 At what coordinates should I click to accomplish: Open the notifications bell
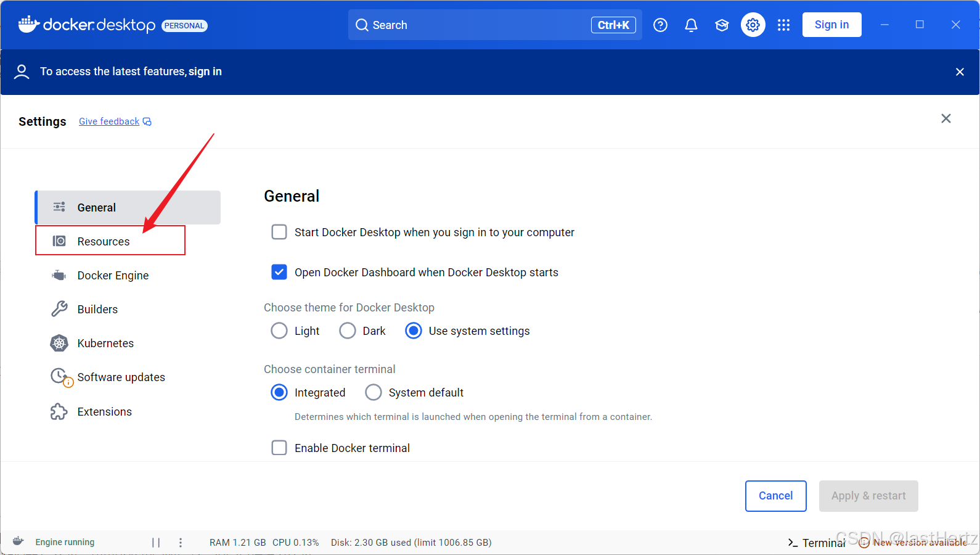coord(691,25)
